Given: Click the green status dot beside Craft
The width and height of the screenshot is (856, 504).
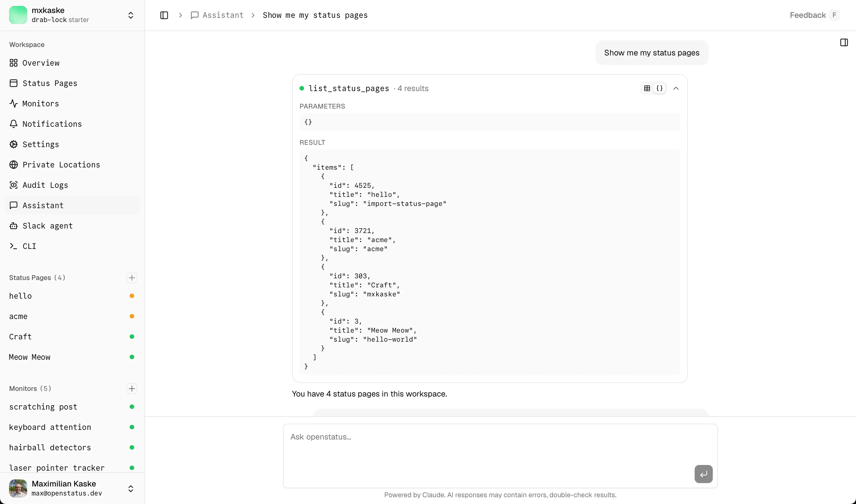Looking at the screenshot, I should click(132, 337).
